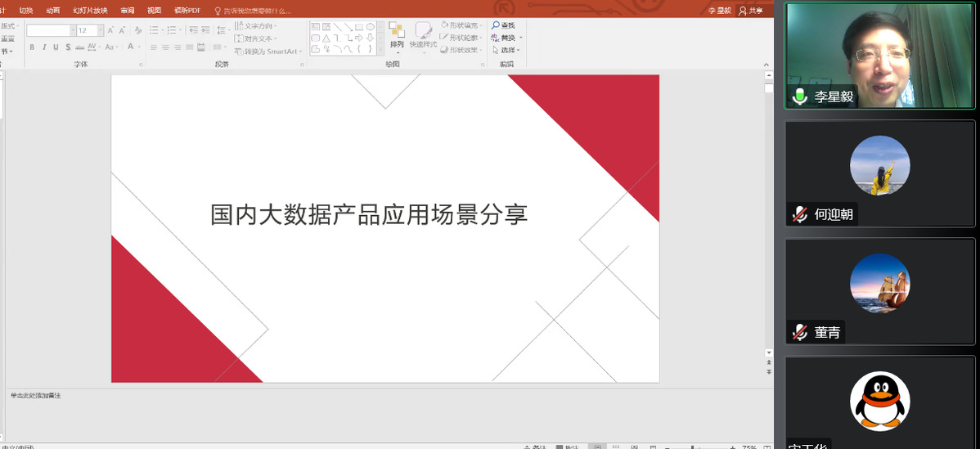
Task: Toggle the bulleted list button
Action: tap(153, 30)
